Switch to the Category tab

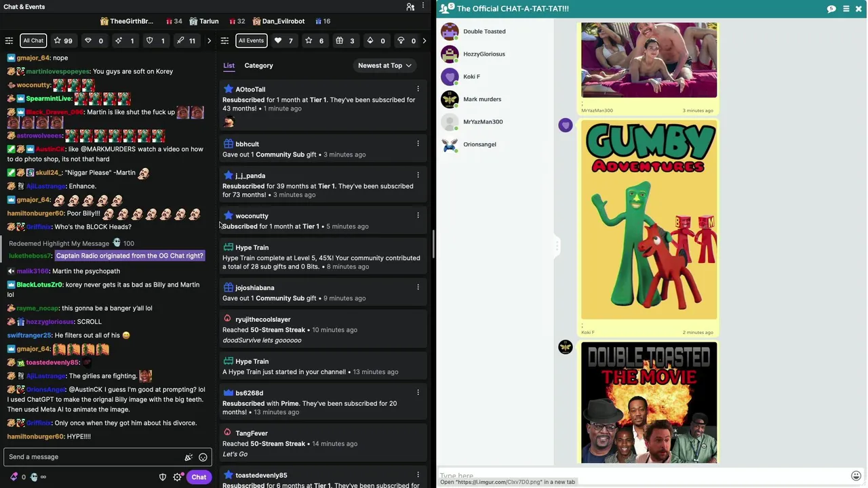click(258, 66)
